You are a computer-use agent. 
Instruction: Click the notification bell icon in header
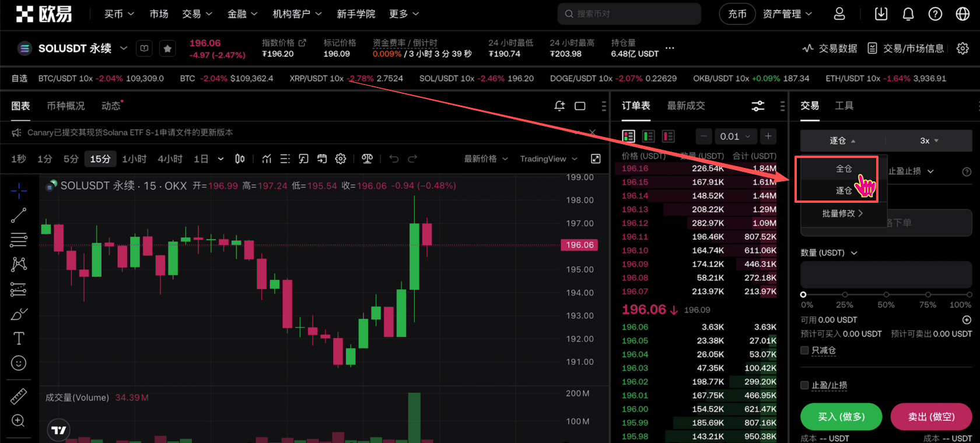(908, 14)
